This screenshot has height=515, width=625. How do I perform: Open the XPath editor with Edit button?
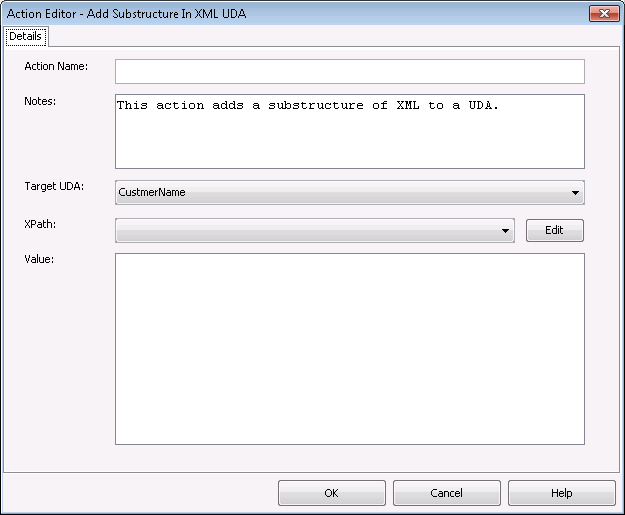tap(554, 230)
